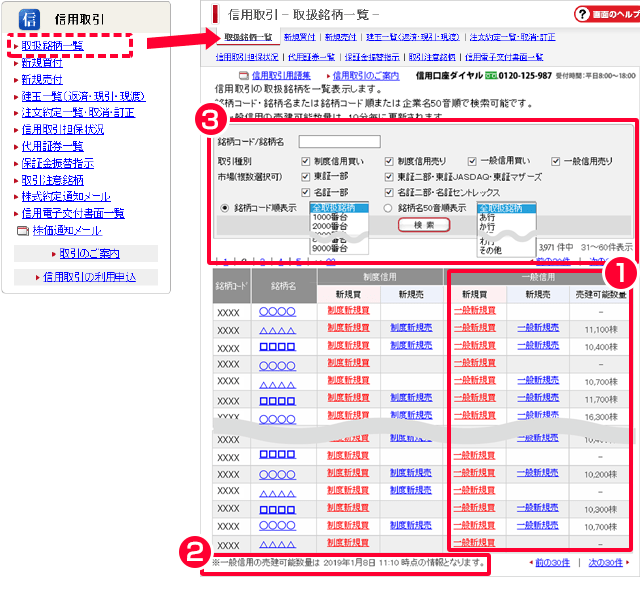Select 全取扱銘柄 in the 50音順 list
Viewport: 640px width, 590px height.
tap(506, 208)
